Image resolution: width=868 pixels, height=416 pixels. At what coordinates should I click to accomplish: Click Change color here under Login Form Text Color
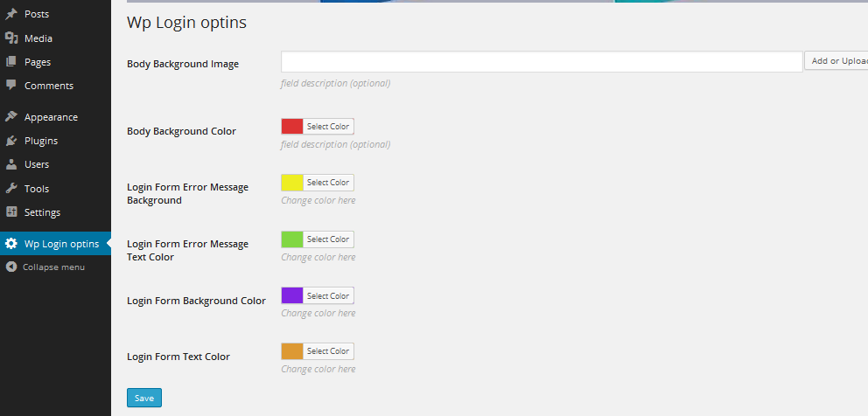point(318,369)
